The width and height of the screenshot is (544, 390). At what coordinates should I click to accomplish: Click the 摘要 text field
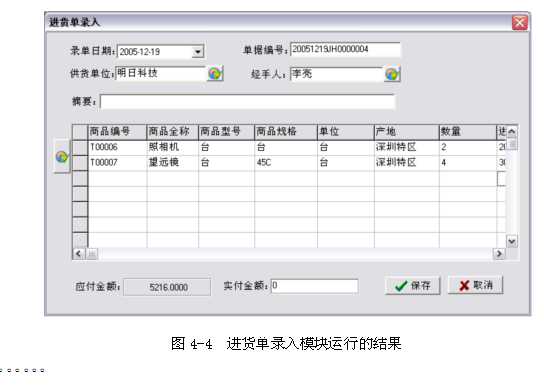click(x=247, y=102)
